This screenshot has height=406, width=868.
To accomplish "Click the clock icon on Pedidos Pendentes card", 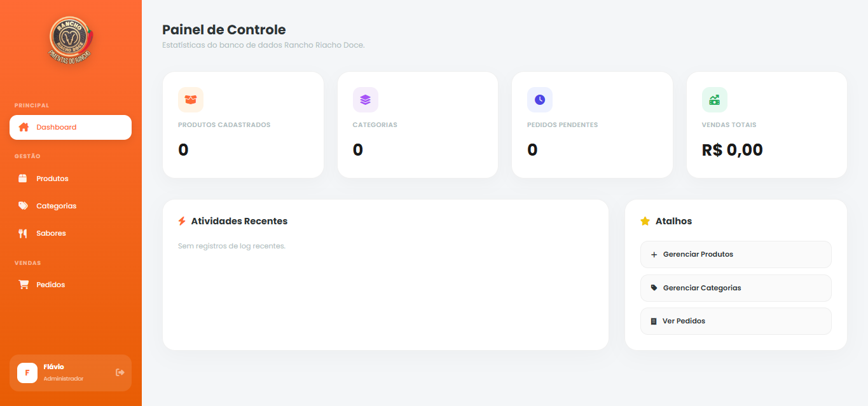I will tap(540, 100).
